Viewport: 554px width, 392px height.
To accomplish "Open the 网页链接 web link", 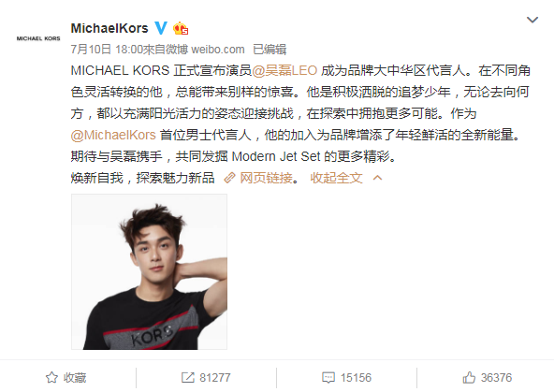I will click(x=267, y=178).
